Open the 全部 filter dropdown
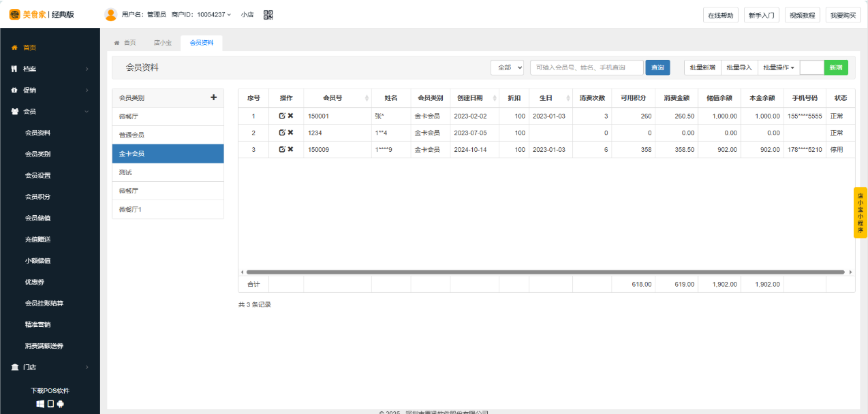 (507, 67)
